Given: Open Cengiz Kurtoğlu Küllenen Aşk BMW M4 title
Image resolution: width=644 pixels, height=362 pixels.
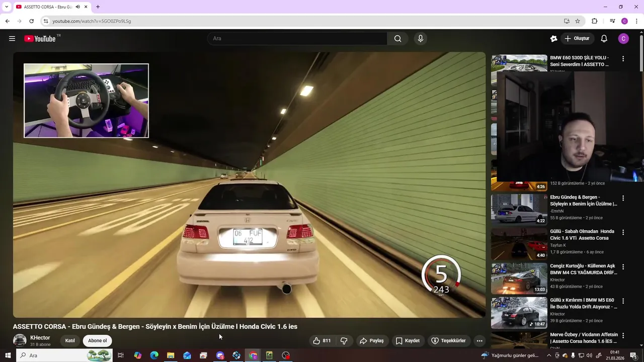Looking at the screenshot, I should (584, 269).
